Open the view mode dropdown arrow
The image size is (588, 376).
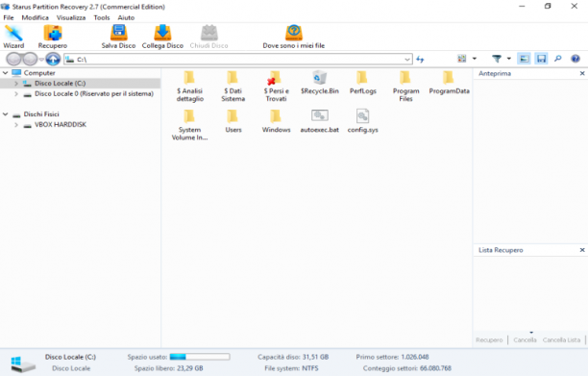pyautogui.click(x=475, y=59)
